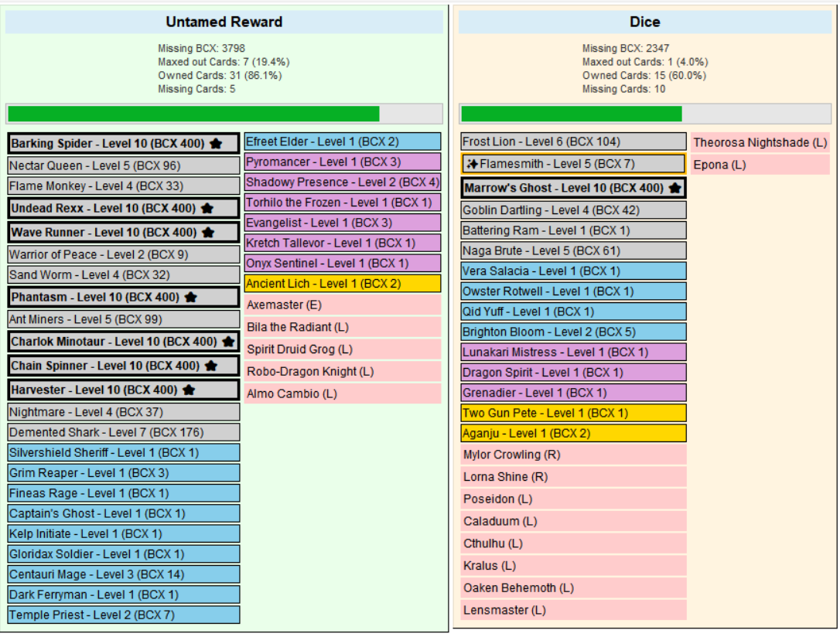Click the star icon next to Chain Spinner
The width and height of the screenshot is (840, 637).
[x=211, y=366]
